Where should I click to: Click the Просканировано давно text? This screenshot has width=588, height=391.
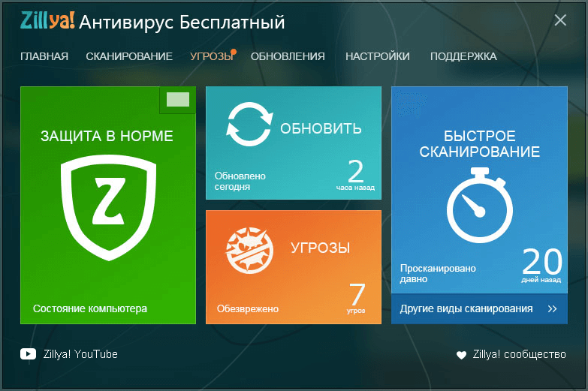[x=438, y=274]
